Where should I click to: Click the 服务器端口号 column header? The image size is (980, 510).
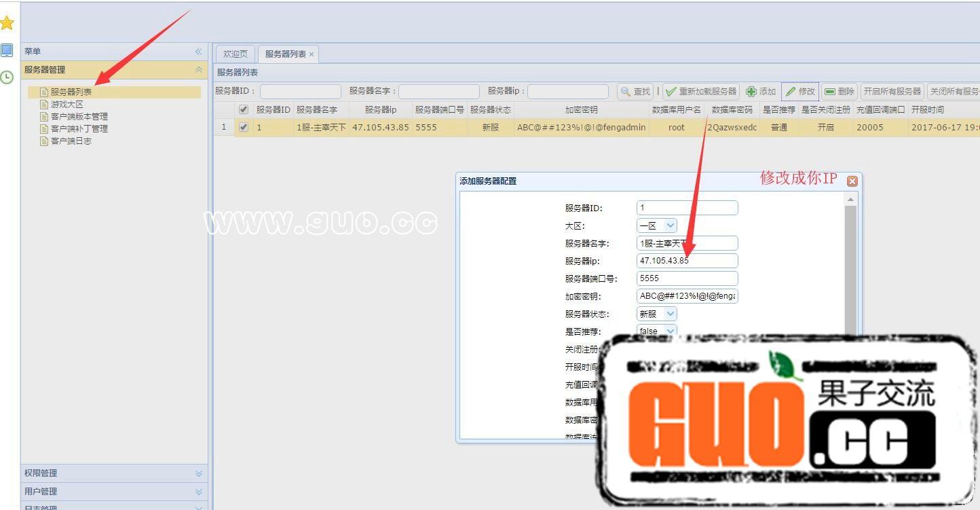440,109
